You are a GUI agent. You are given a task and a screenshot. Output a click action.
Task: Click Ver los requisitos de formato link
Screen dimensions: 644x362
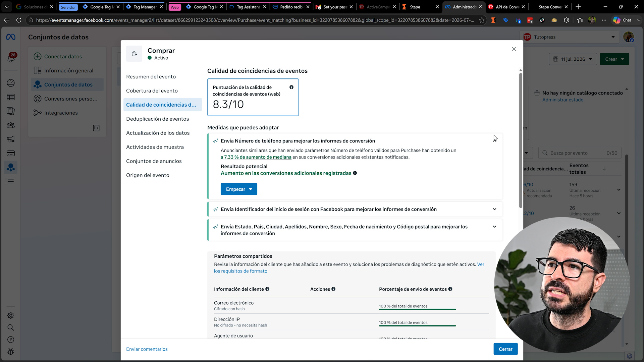point(240,271)
